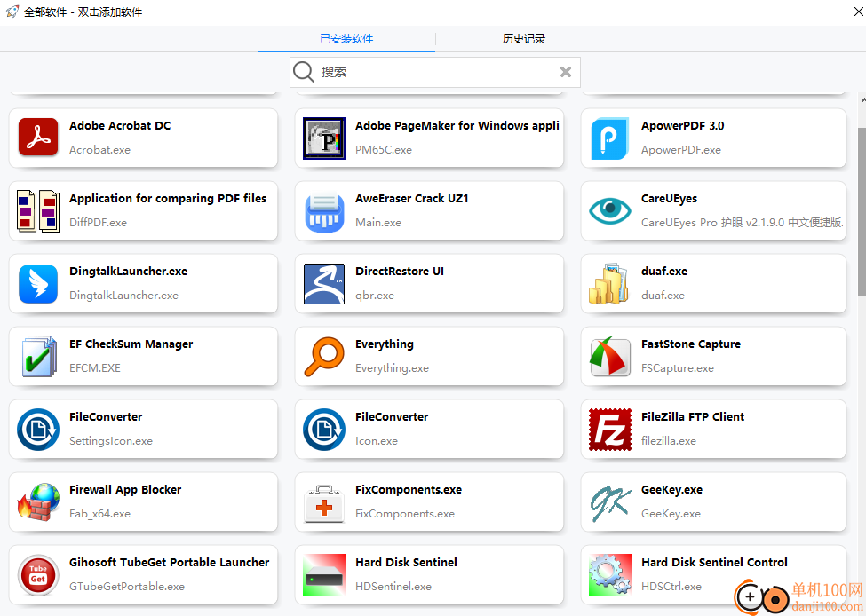Click the Application for comparing PDF files title

click(168, 199)
